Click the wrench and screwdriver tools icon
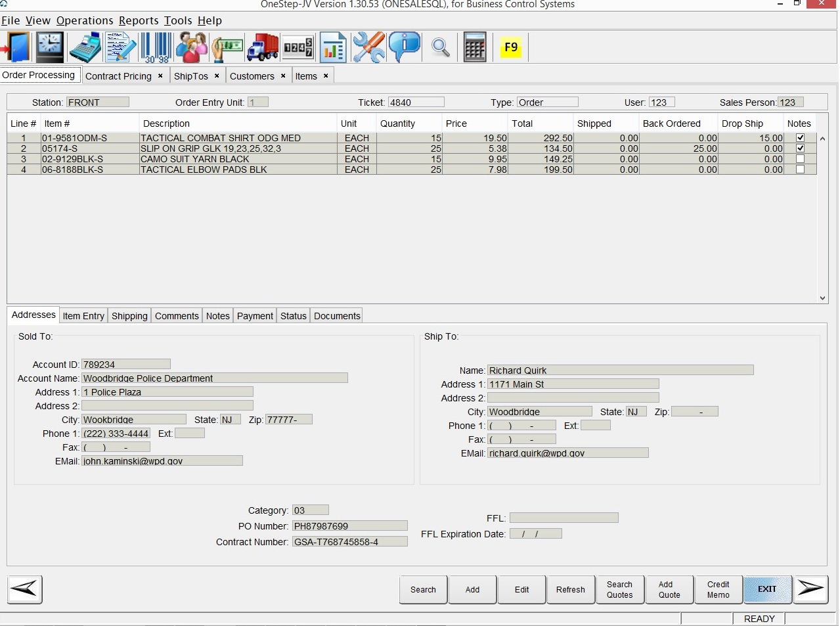840x626 pixels. coord(368,47)
